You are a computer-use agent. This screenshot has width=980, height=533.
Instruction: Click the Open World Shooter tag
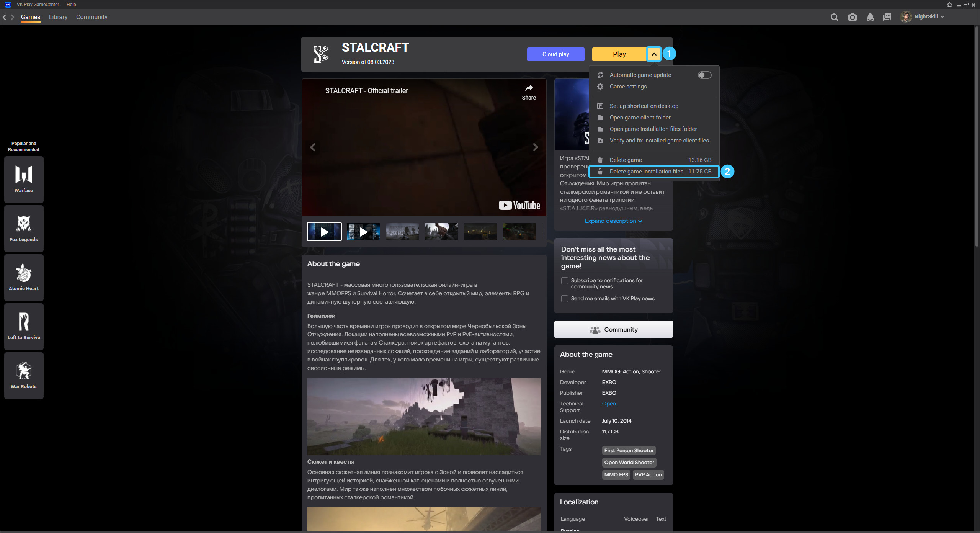629,462
